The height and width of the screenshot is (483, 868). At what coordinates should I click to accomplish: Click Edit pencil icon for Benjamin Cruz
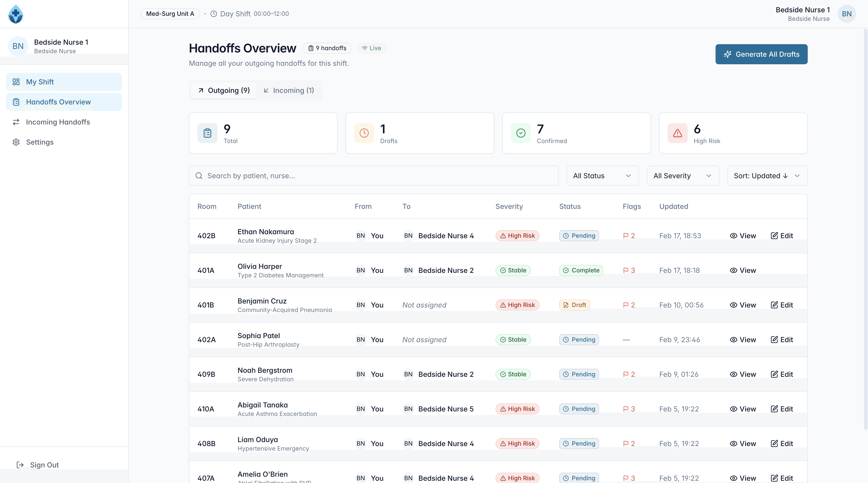click(x=774, y=305)
